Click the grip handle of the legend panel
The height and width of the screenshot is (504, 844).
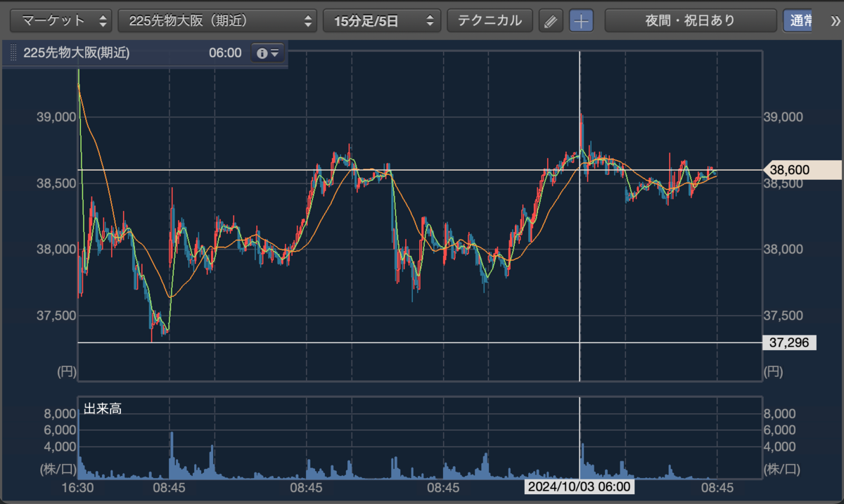click(13, 53)
